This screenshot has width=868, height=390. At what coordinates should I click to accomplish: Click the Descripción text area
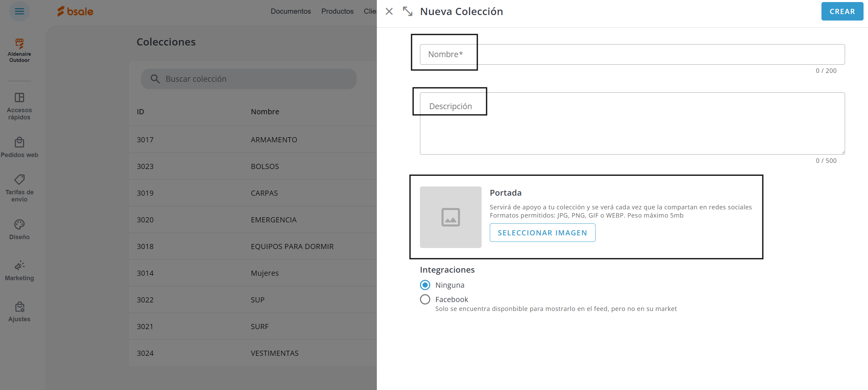coord(632,123)
